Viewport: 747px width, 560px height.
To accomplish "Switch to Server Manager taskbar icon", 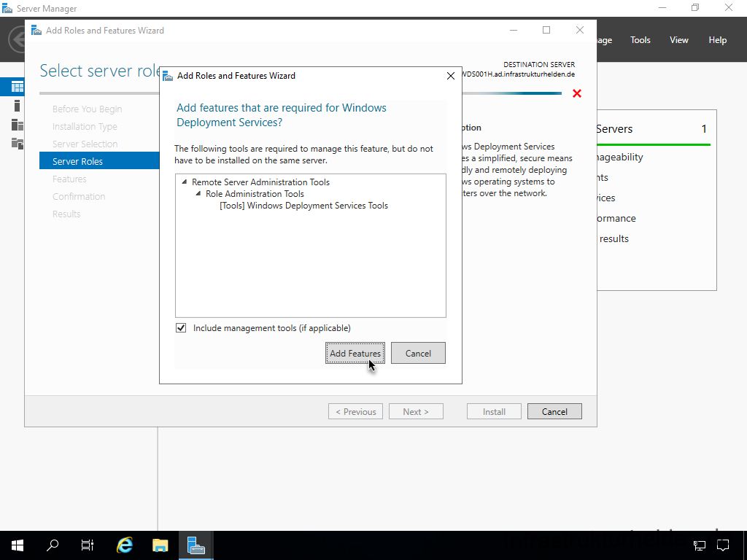I will pos(196,545).
